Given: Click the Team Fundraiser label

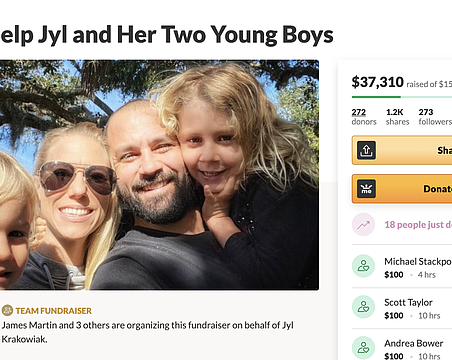Looking at the screenshot, I should (x=54, y=311).
